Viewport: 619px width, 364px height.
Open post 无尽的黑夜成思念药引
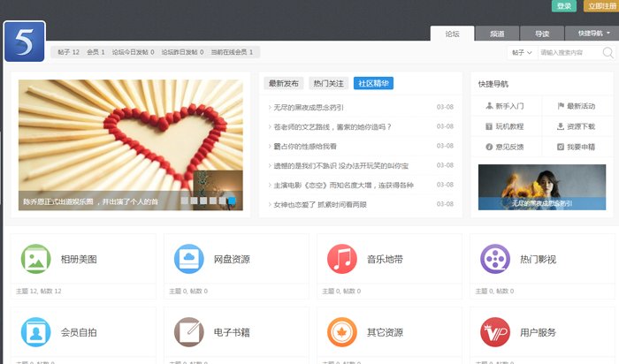[x=309, y=107]
